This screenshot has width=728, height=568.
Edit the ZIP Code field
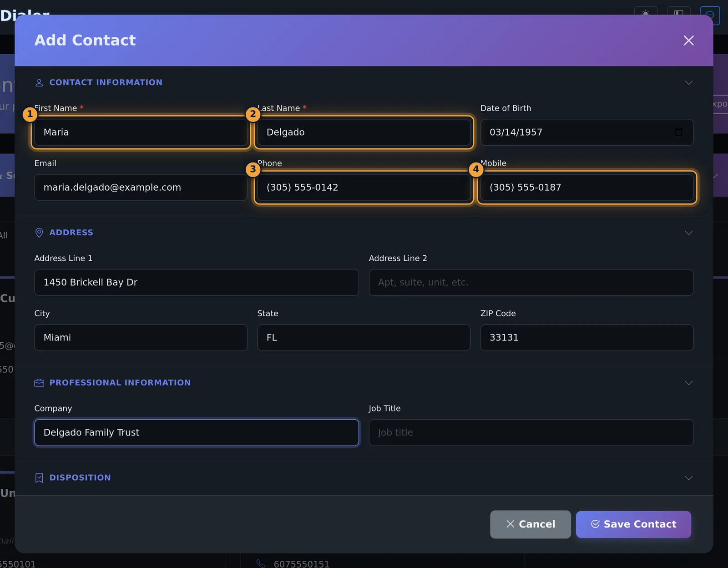tap(586, 338)
